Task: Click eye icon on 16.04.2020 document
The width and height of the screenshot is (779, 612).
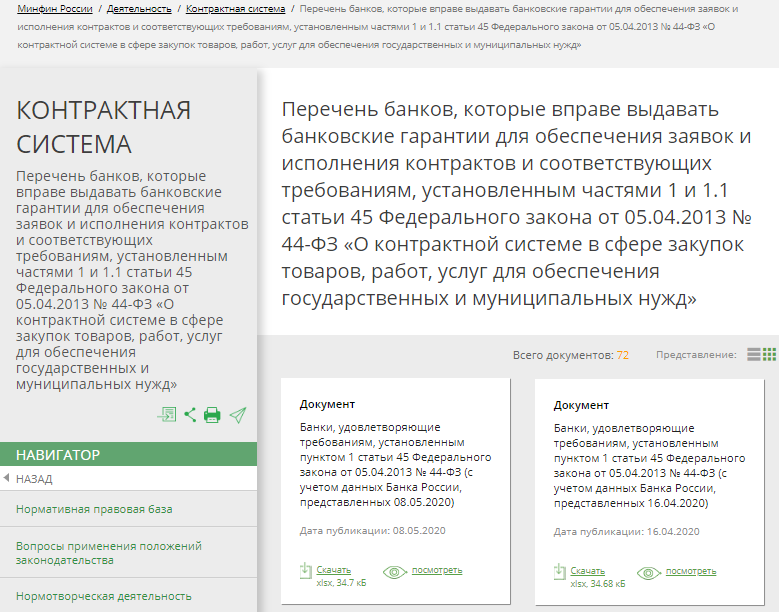Action: point(649,573)
